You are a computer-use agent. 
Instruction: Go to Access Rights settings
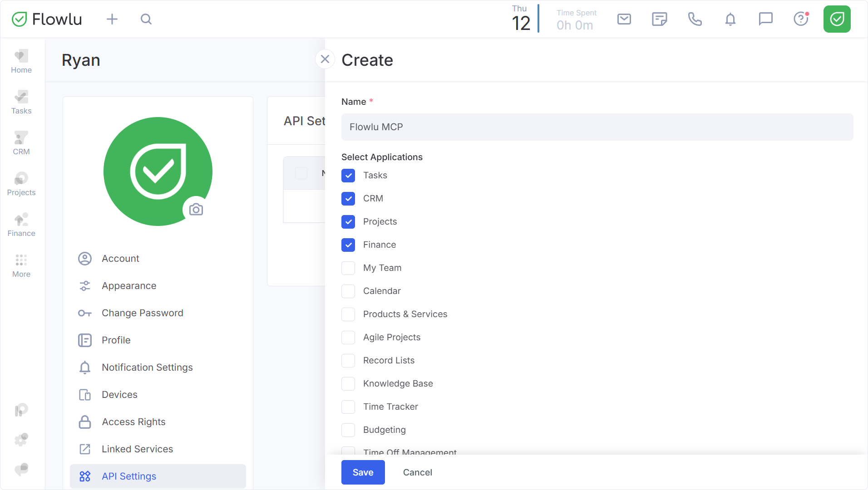tap(133, 422)
